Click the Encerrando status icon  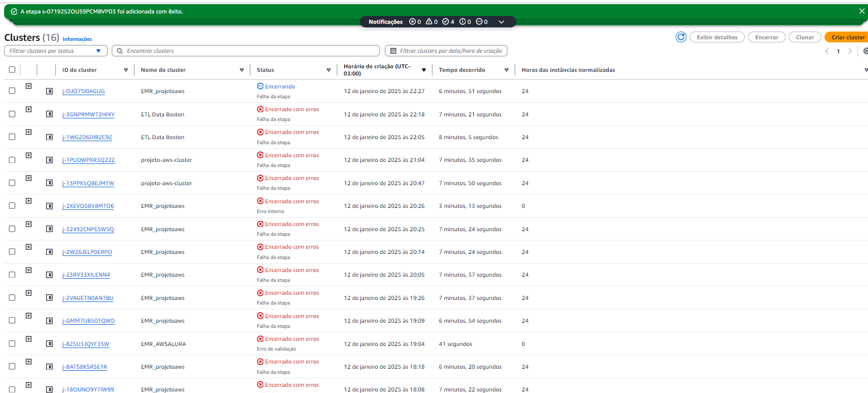click(x=260, y=86)
